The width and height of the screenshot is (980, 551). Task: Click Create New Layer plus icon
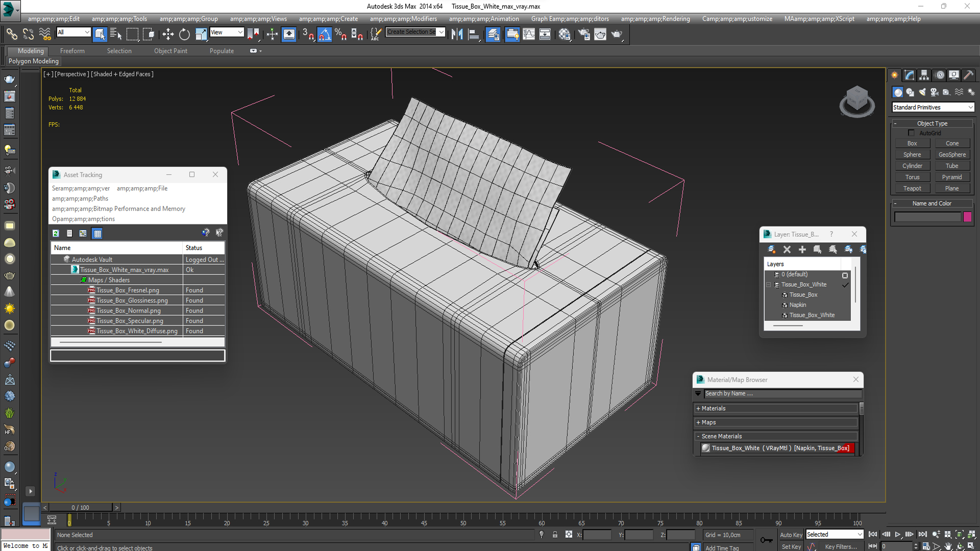pyautogui.click(x=802, y=249)
